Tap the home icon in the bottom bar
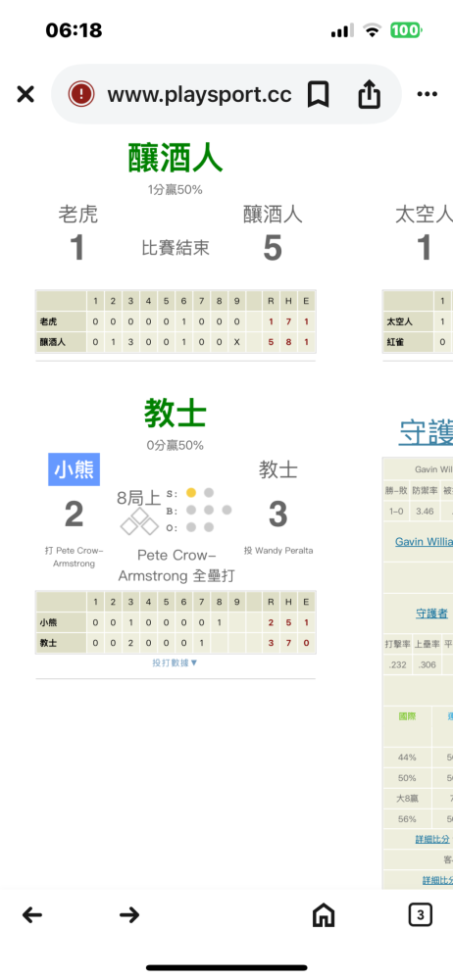 point(323,915)
